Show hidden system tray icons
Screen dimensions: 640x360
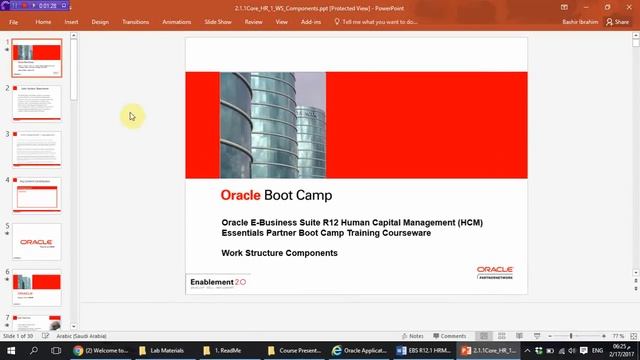527,351
